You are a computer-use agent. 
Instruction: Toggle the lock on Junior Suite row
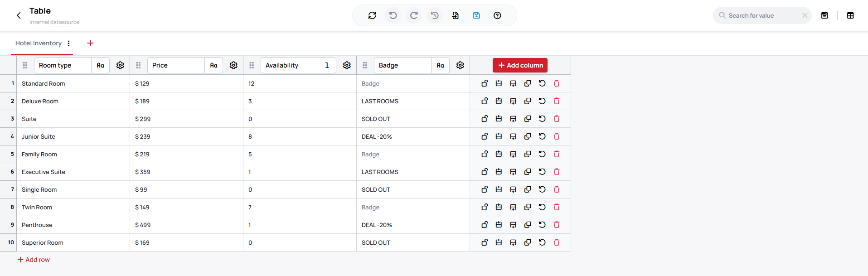485,136
